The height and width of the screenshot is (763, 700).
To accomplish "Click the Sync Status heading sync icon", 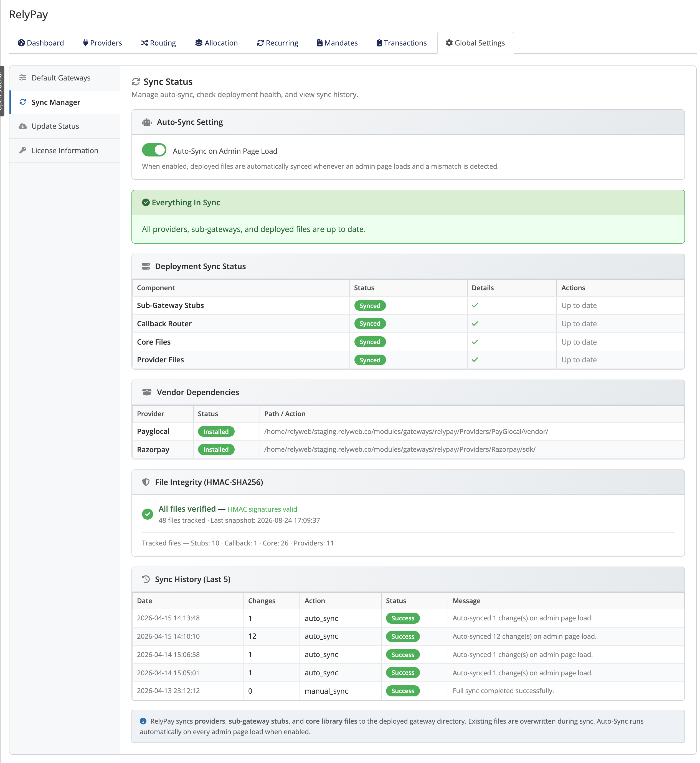I will 136,82.
